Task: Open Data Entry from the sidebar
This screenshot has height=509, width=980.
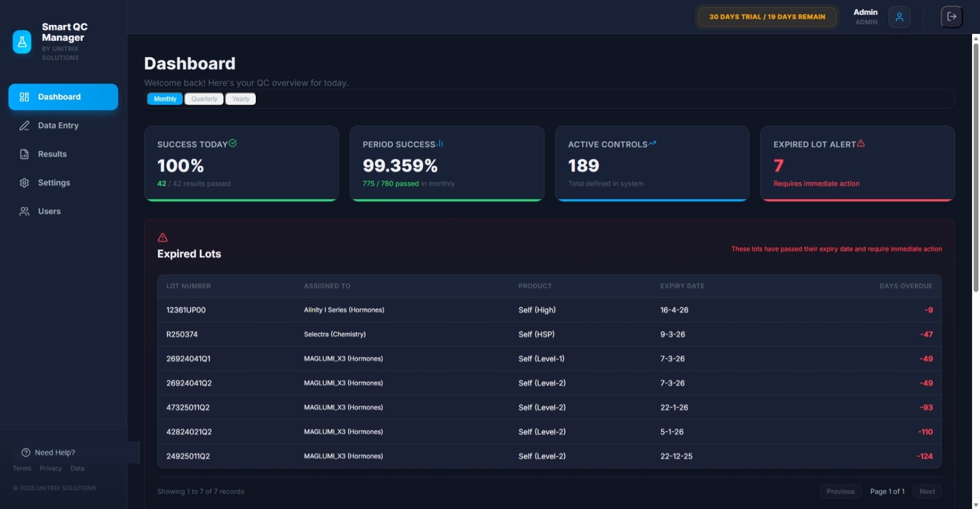Action: tap(63, 126)
